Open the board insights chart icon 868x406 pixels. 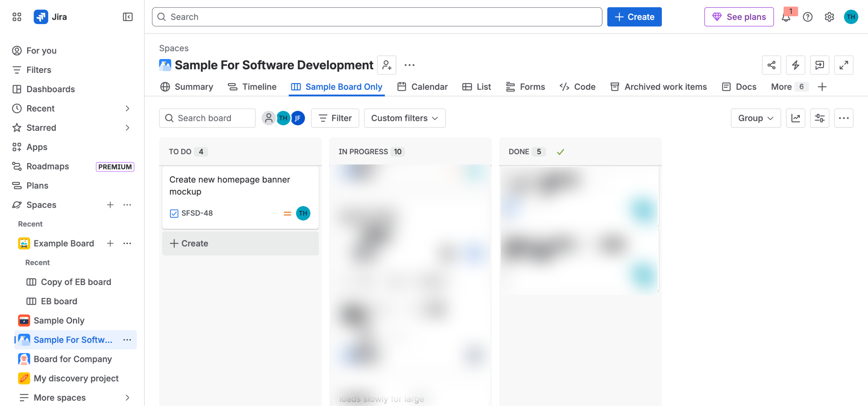[795, 118]
